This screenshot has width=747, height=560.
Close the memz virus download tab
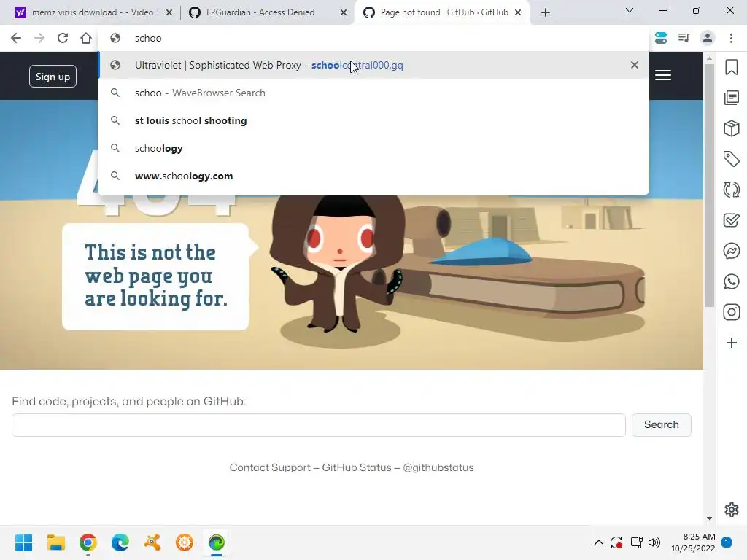coord(169,13)
